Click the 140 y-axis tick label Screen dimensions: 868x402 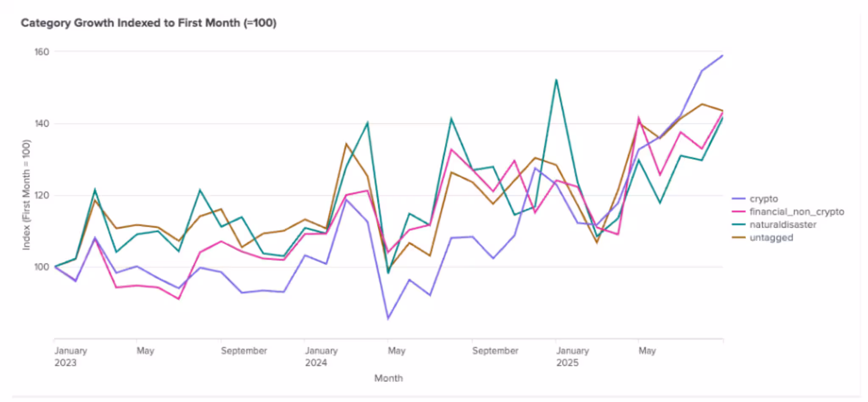(42, 124)
